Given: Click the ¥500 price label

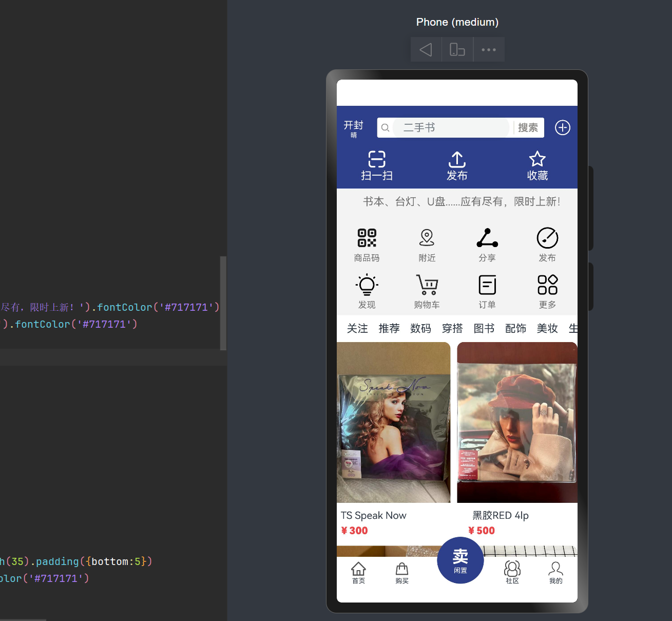Looking at the screenshot, I should 482,531.
